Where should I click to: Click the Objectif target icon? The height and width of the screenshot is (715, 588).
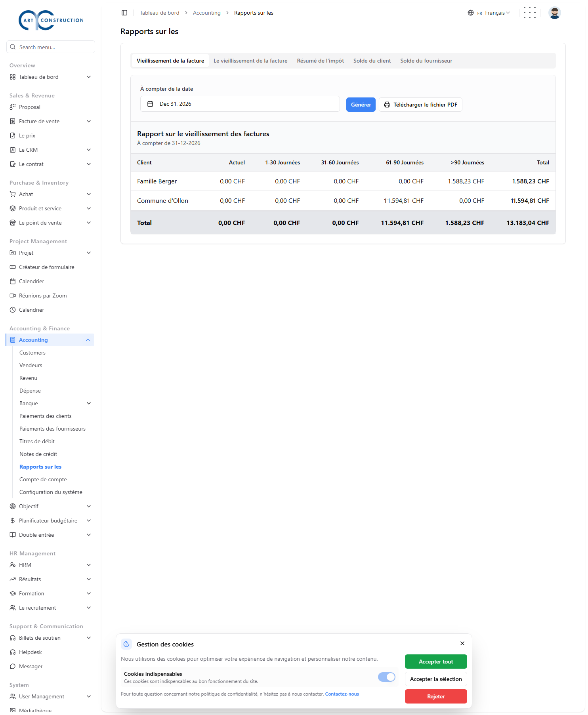coord(13,506)
